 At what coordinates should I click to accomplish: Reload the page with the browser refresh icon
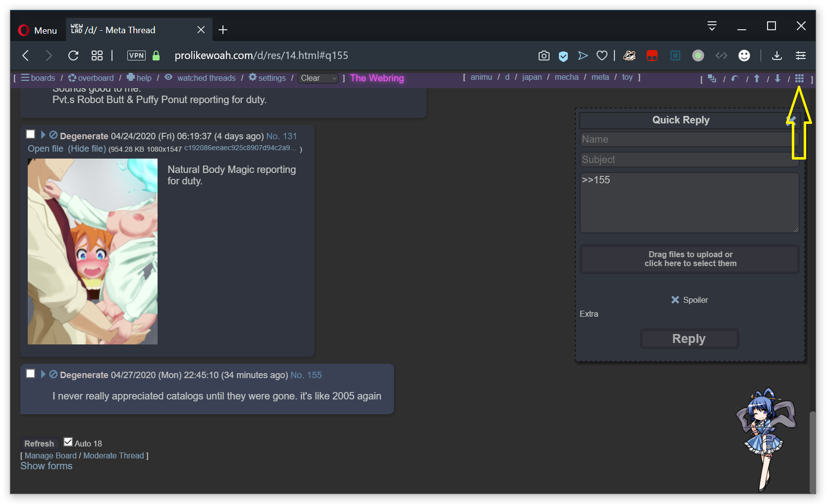click(73, 56)
